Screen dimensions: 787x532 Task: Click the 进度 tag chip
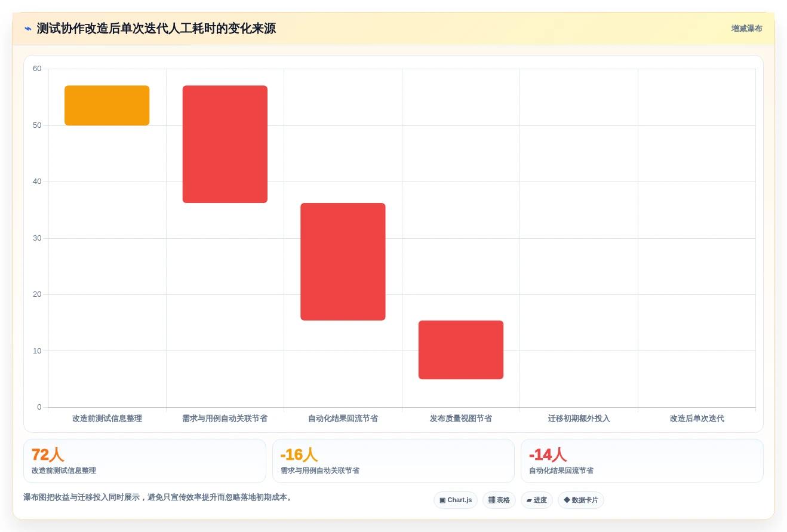coord(537,500)
